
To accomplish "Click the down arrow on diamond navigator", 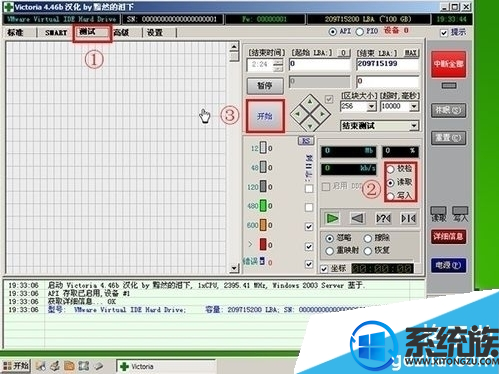I will (310, 126).
